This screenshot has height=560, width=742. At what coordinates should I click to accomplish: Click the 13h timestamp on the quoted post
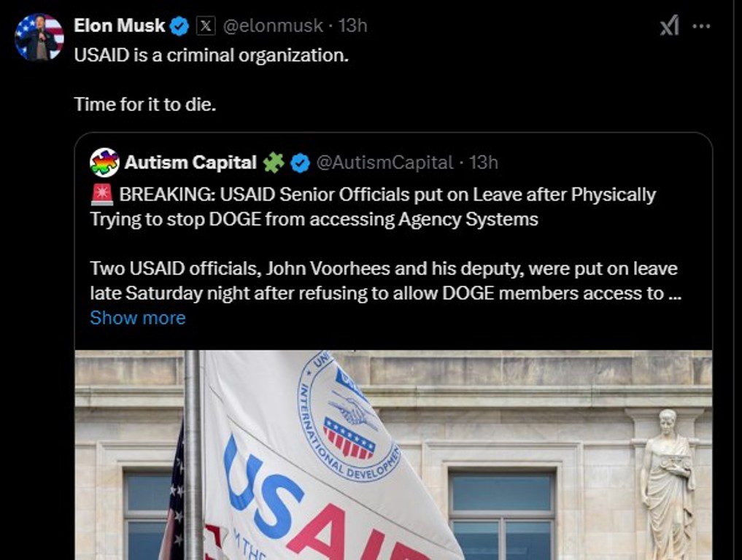coord(484,163)
